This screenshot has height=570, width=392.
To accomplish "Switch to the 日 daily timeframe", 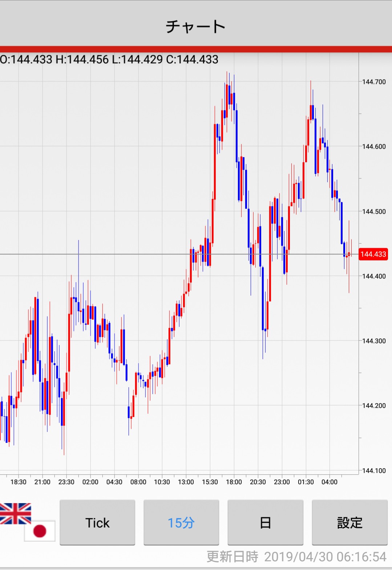I will (265, 523).
